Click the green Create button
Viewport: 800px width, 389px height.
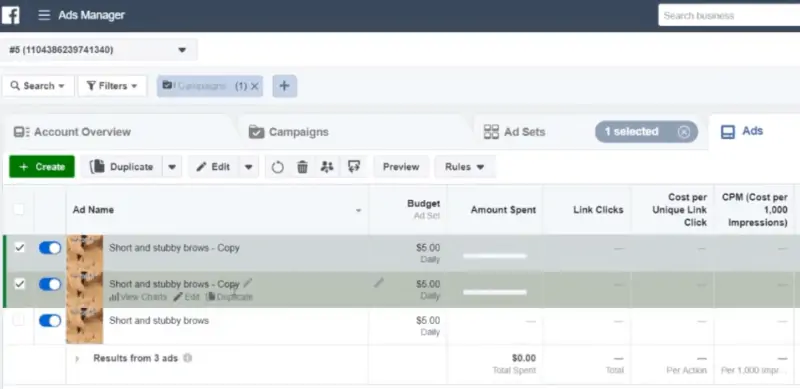pyautogui.click(x=42, y=167)
